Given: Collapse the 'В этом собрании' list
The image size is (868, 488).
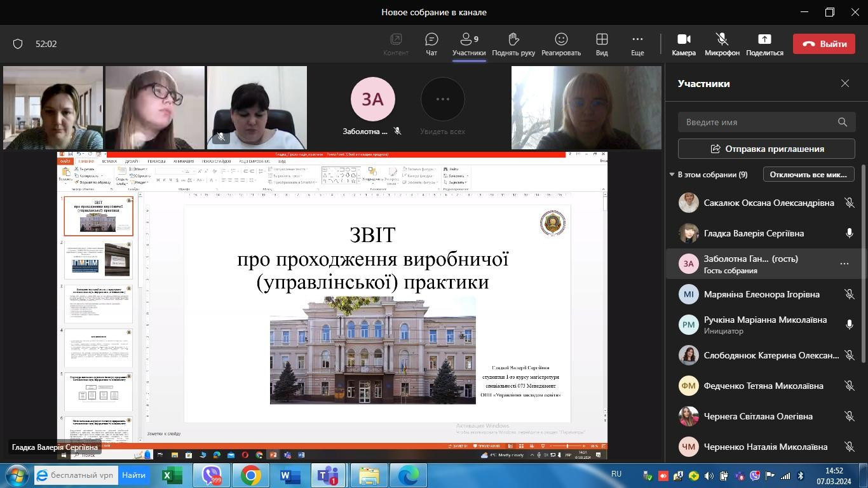Looking at the screenshot, I should 672,175.
